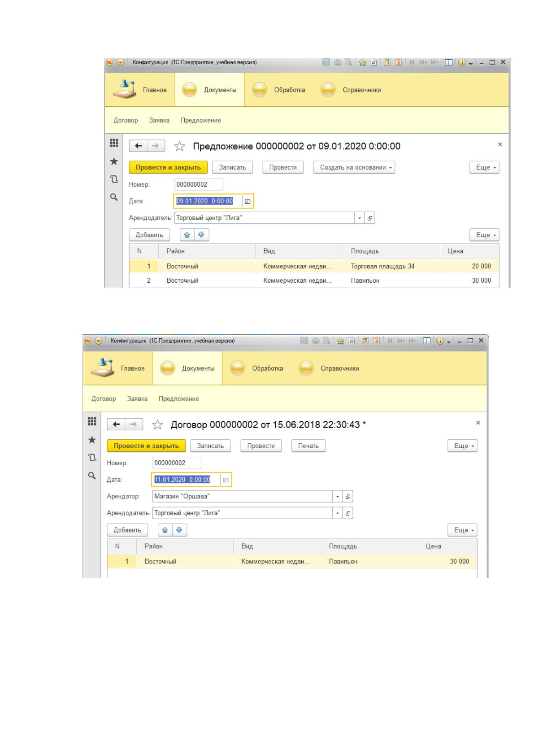The image size is (534, 756).
Task: Expand the Арендатор Магазин "Оршава" dropdown arrow
Action: pyautogui.click(x=338, y=497)
